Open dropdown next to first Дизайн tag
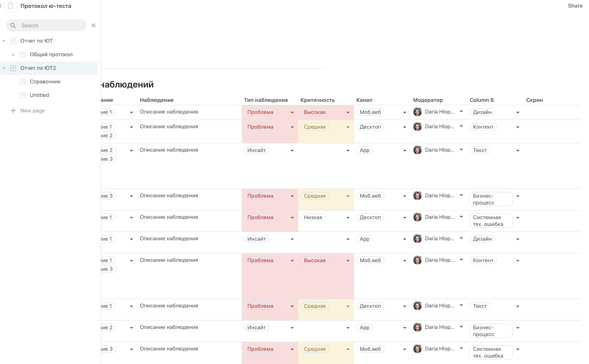Screen dimensions: 589x364 (x=517, y=112)
